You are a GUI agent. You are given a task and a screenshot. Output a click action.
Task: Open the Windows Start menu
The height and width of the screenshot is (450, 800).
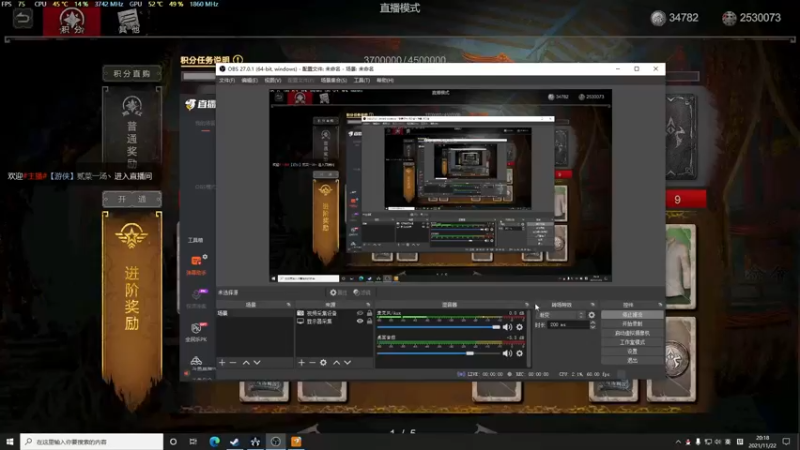tap(9, 442)
